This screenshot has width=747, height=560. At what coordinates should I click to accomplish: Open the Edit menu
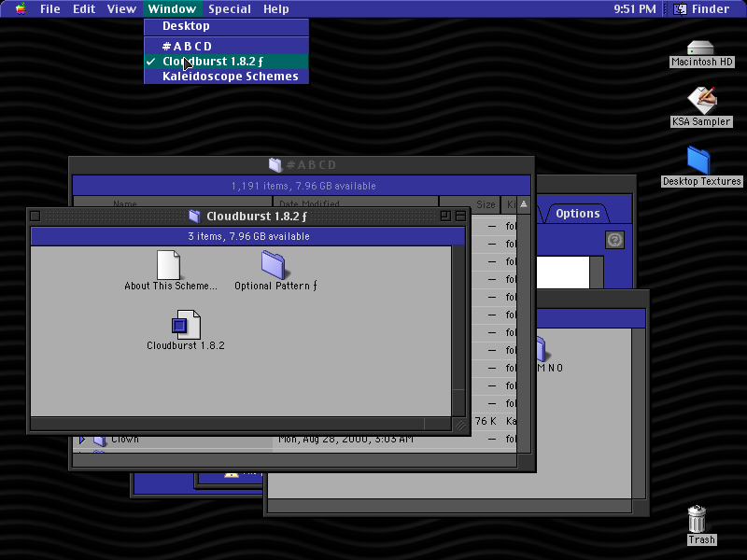[84, 8]
